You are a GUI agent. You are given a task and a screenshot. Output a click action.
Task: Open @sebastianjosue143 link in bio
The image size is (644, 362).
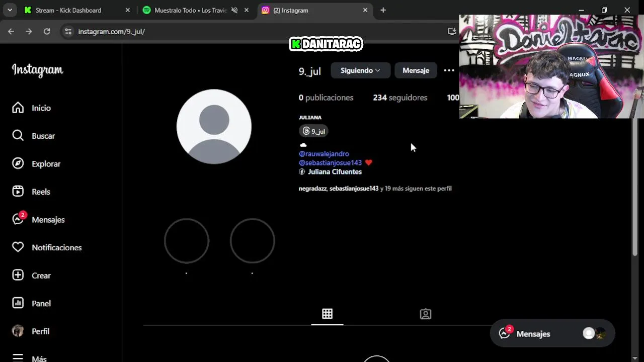(330, 163)
